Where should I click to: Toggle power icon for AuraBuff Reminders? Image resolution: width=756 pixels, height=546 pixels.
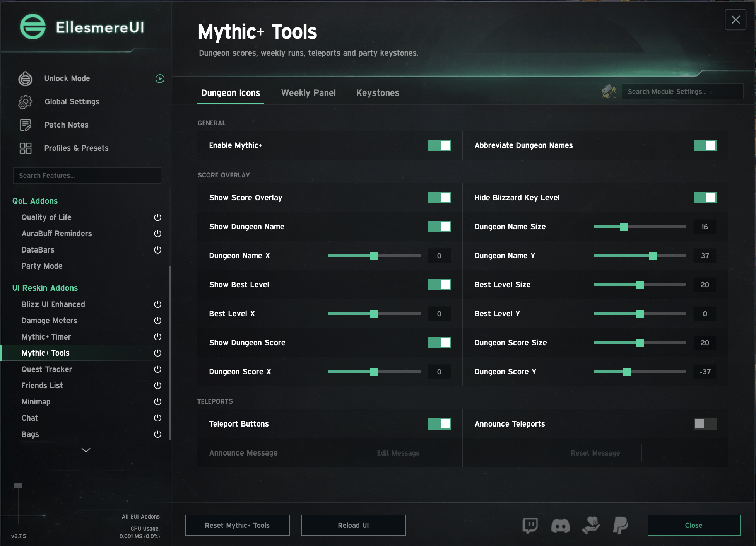pyautogui.click(x=157, y=234)
